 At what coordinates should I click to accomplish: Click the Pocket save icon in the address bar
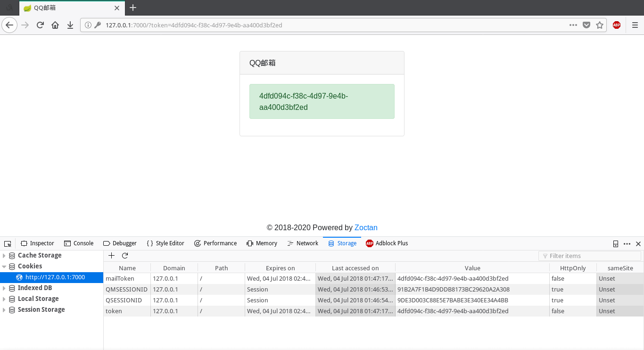tap(586, 25)
